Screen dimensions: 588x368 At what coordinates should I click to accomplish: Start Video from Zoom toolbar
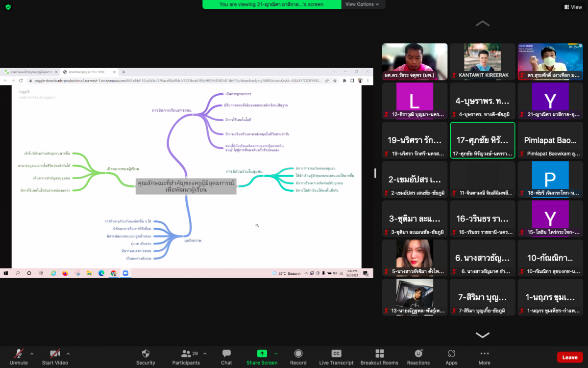coord(54,357)
